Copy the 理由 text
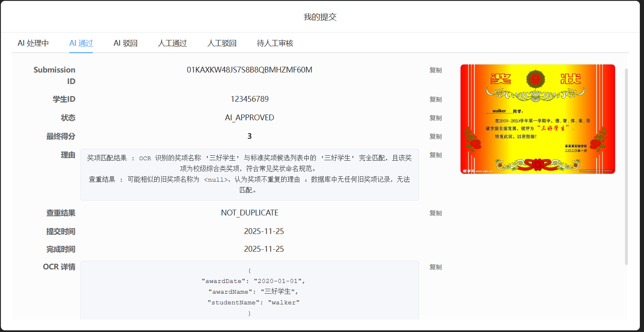This screenshot has width=644, height=332. point(435,155)
